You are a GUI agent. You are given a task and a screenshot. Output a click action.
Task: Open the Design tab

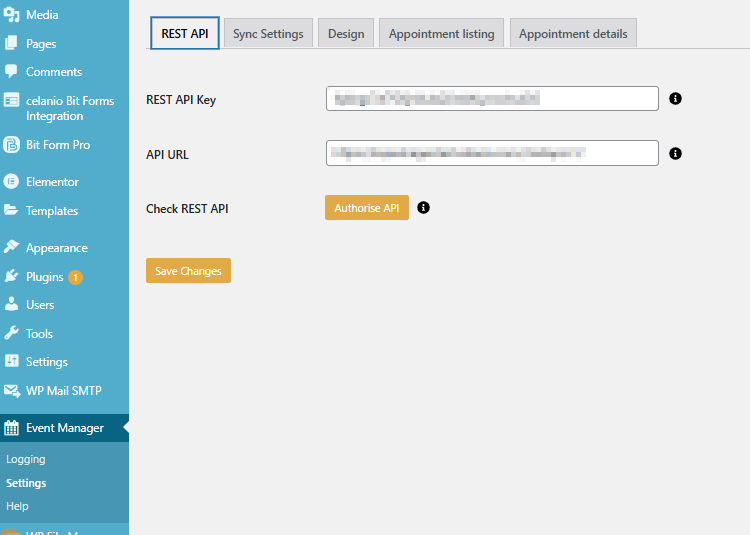coord(346,34)
